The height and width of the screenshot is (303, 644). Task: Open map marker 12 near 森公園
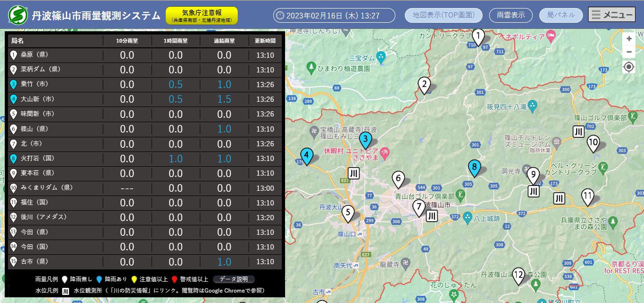(x=519, y=276)
